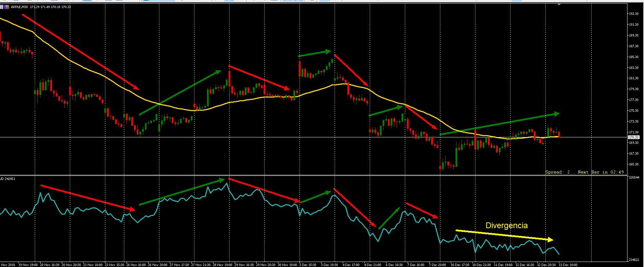Click the APPLE,M30 symbol title
Screen dimensions: 644x267
pos(20,7)
